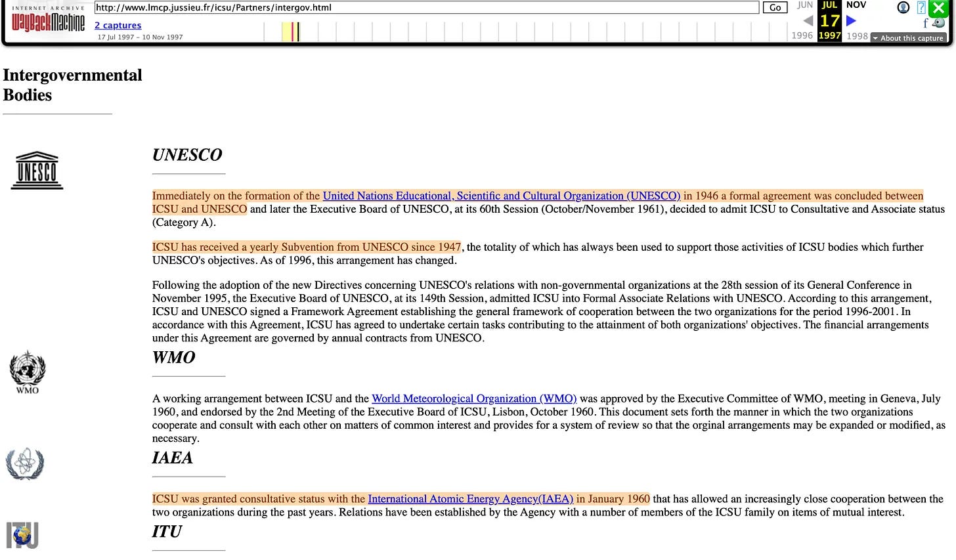
Task: Click the ITU globe logo
Action: (22, 536)
